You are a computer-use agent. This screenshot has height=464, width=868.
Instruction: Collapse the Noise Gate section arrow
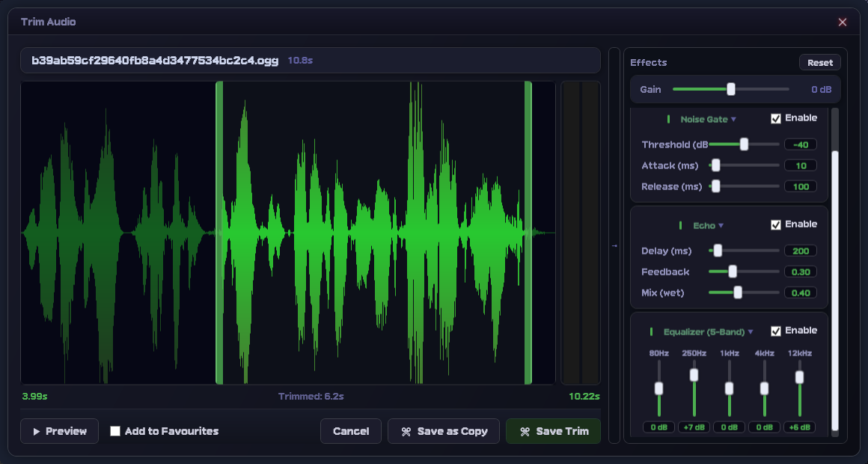click(x=733, y=120)
